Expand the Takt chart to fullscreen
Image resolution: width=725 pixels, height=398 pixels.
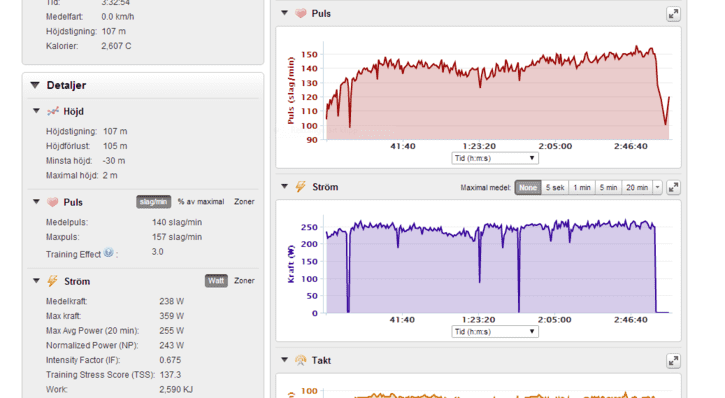coord(673,361)
